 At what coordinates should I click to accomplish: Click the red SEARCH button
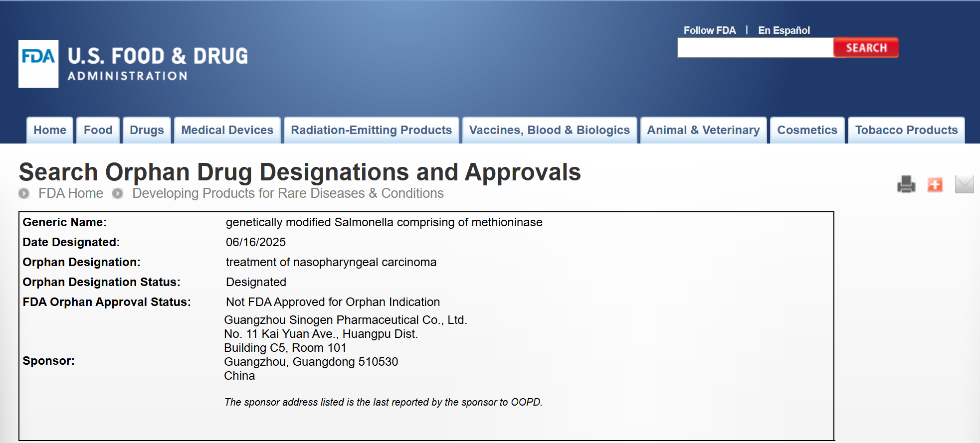(x=866, y=48)
